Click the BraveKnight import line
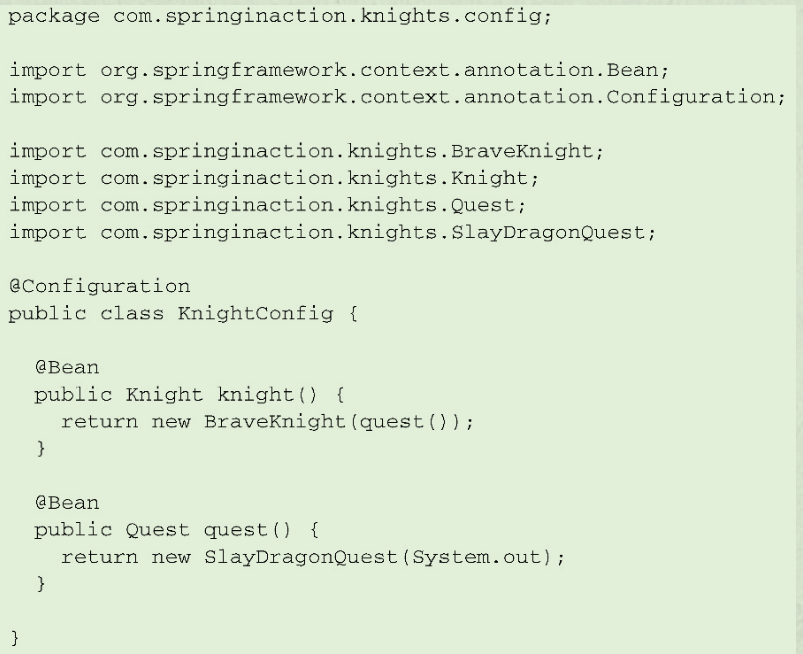The width and height of the screenshot is (803, 654). click(x=307, y=152)
